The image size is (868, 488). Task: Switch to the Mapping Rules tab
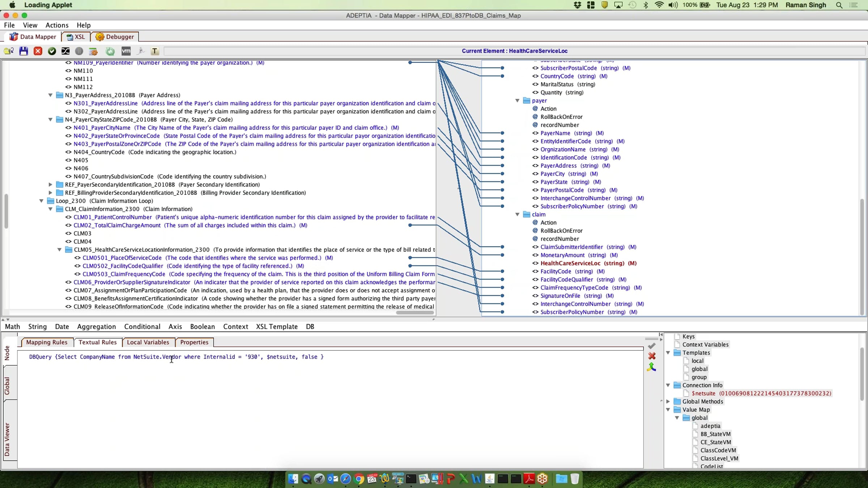[47, 342]
